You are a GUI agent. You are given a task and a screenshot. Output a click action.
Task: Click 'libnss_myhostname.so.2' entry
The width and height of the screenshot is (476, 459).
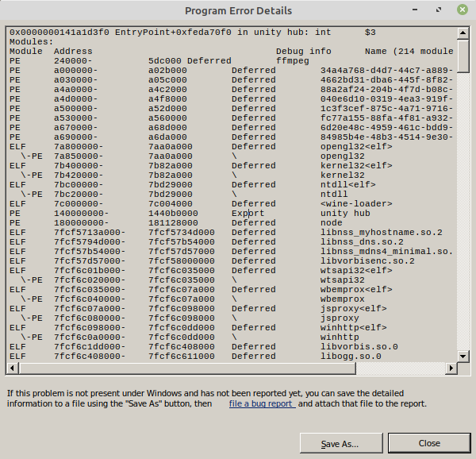[x=382, y=233]
